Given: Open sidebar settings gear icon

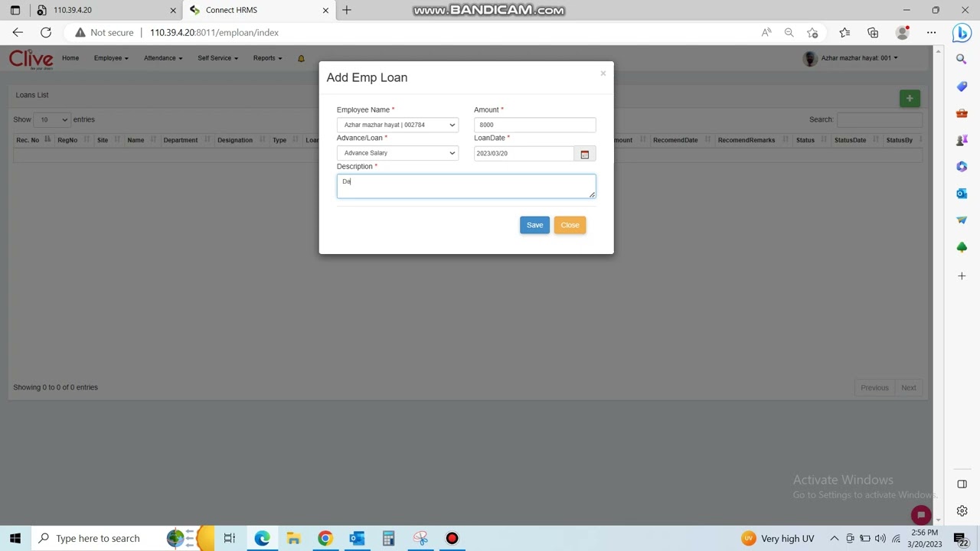Looking at the screenshot, I should coord(962,511).
